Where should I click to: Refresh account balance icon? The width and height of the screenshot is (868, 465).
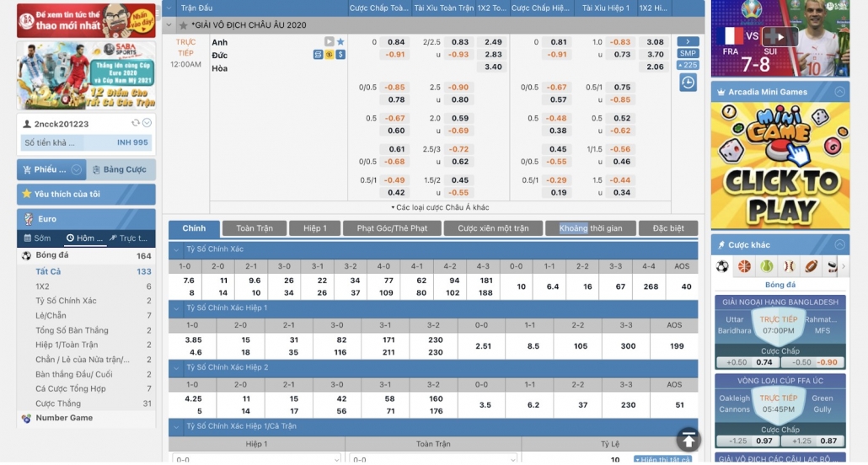coord(135,123)
